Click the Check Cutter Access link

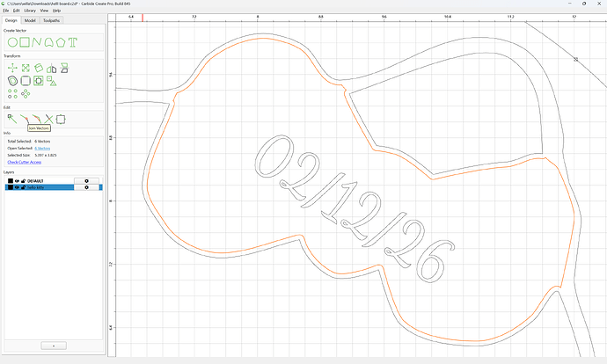[x=25, y=162]
